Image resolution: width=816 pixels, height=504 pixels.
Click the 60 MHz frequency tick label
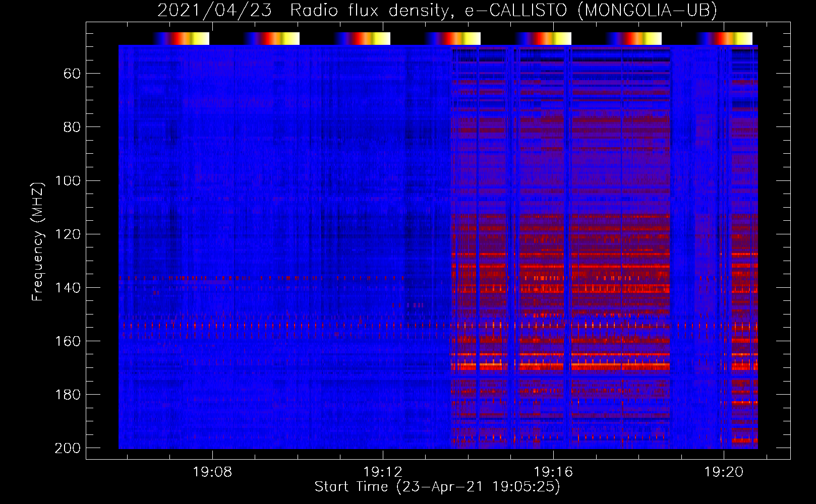pyautogui.click(x=72, y=74)
